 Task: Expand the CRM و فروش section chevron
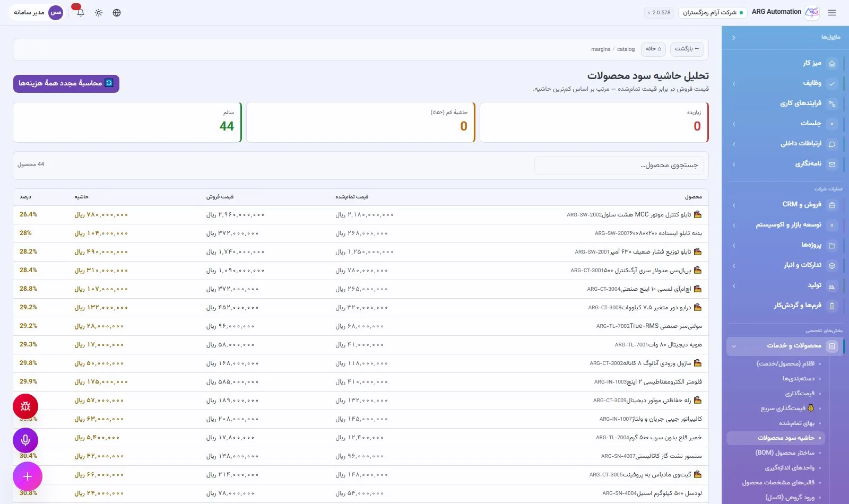734,205
